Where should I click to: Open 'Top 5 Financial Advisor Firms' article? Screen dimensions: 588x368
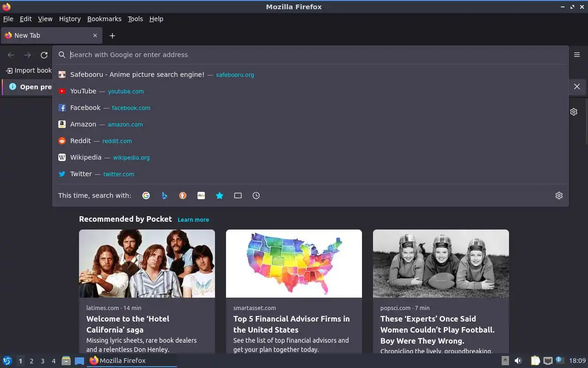[x=291, y=324]
